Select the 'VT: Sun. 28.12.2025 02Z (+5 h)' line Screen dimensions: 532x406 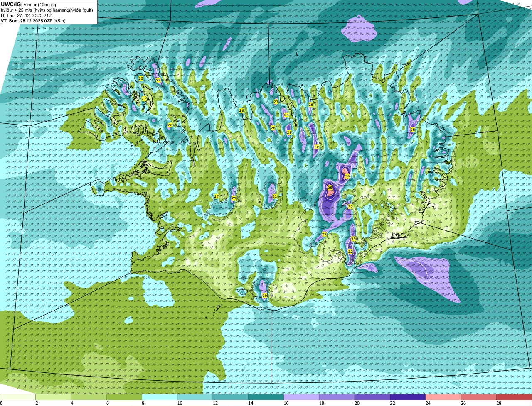coord(33,20)
